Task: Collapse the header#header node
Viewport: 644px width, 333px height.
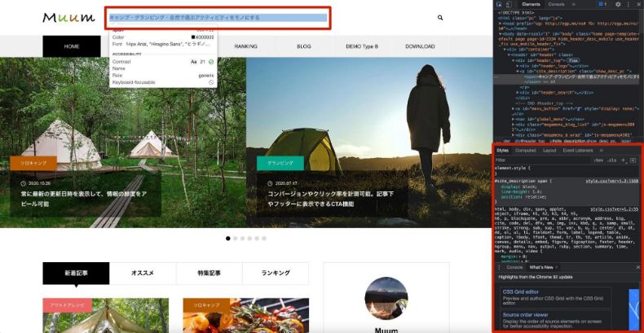Action: (509, 55)
